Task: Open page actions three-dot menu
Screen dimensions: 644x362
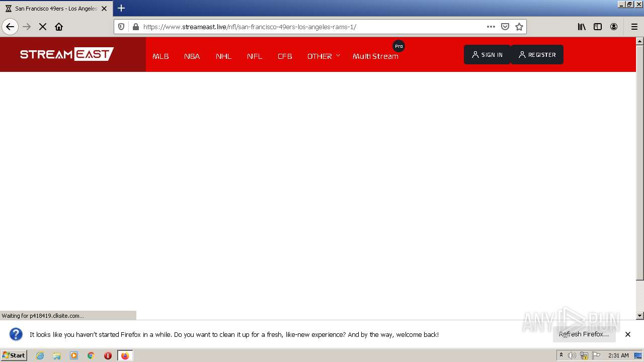Action: click(x=491, y=27)
